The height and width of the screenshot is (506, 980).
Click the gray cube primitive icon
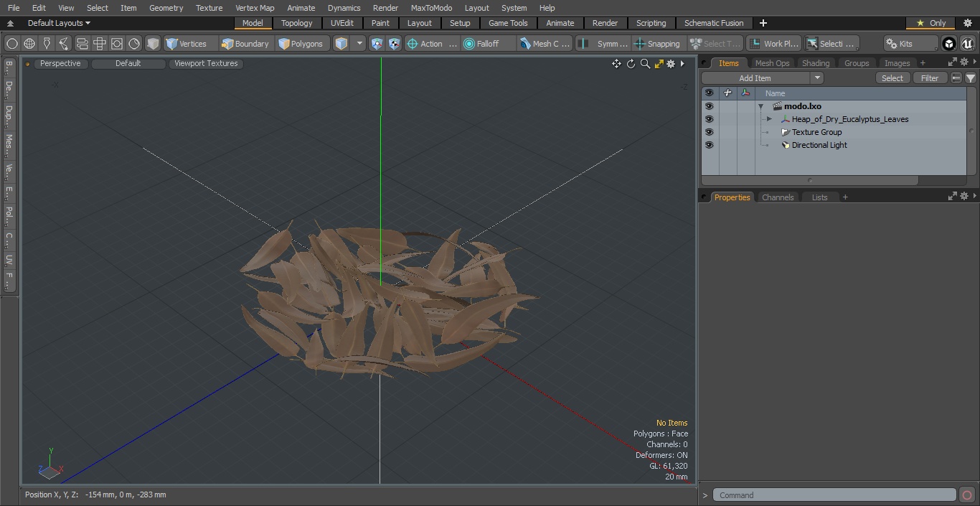tap(152, 44)
